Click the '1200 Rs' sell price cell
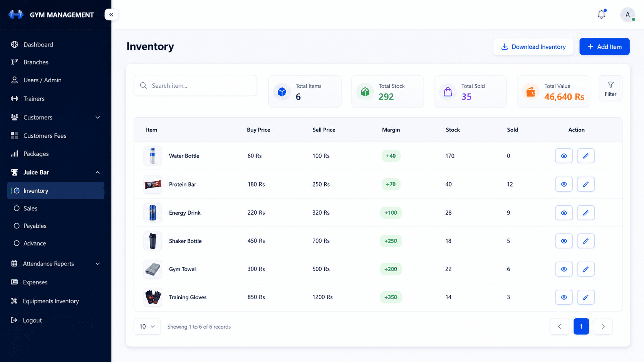 pos(322,297)
